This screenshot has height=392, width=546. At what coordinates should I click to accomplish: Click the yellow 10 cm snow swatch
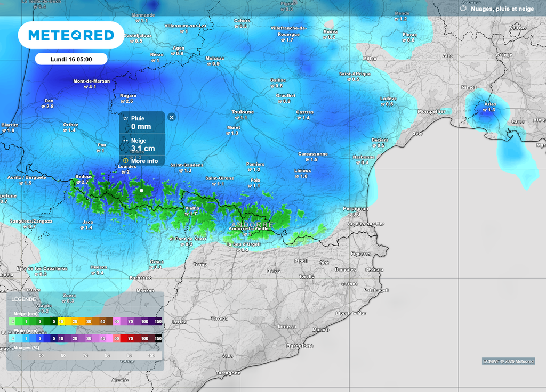coord(61,322)
